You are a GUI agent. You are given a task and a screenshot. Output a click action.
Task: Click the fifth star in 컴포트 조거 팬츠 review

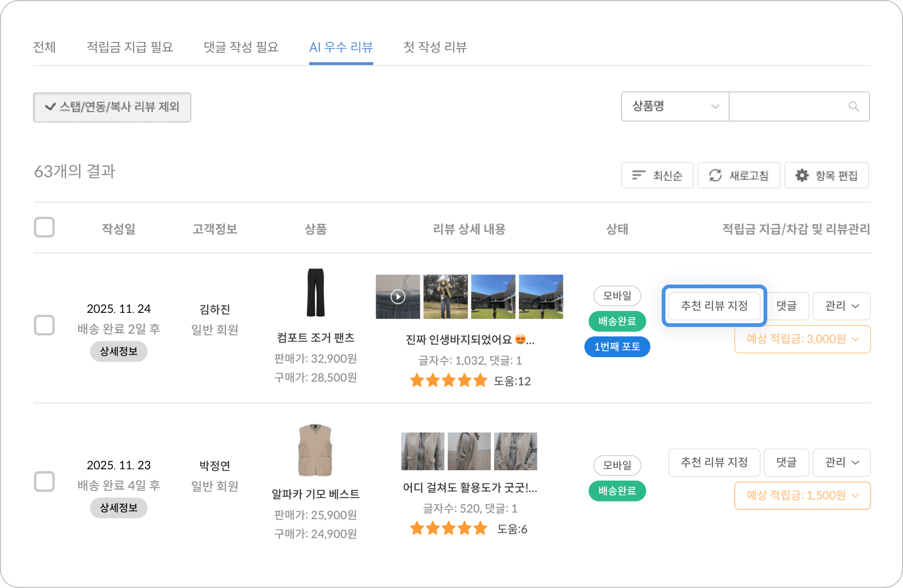[x=480, y=380]
